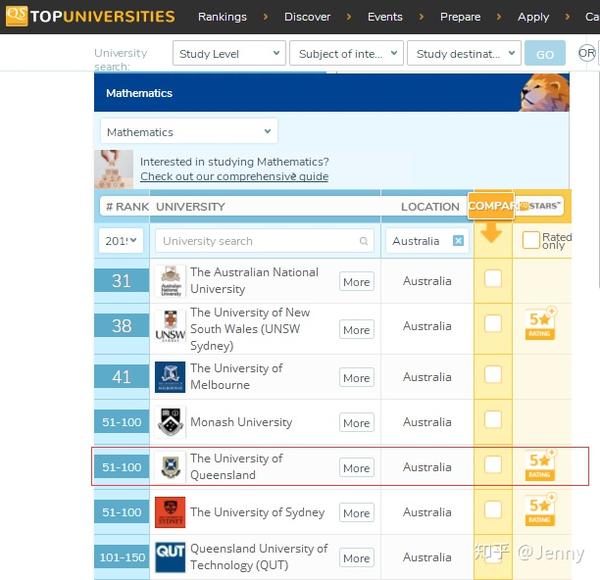Viewport: 600px width, 580px height.
Task: Click the rank 31 cell
Action: coord(122,280)
